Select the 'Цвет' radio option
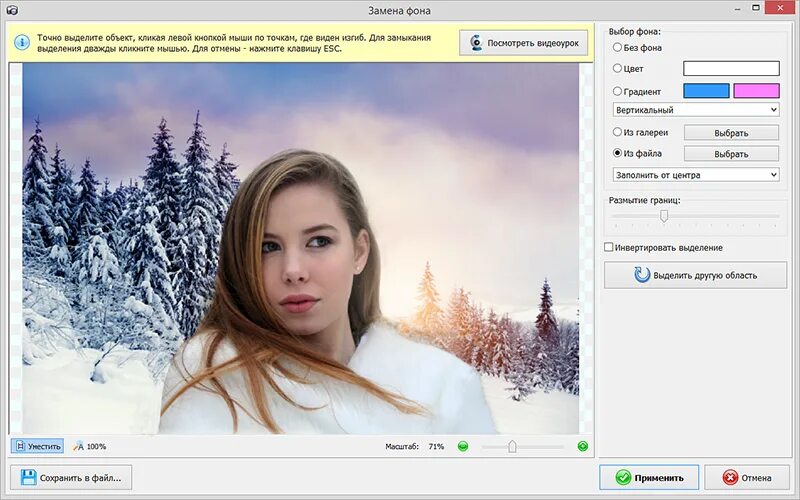The width and height of the screenshot is (800, 500). pyautogui.click(x=617, y=68)
